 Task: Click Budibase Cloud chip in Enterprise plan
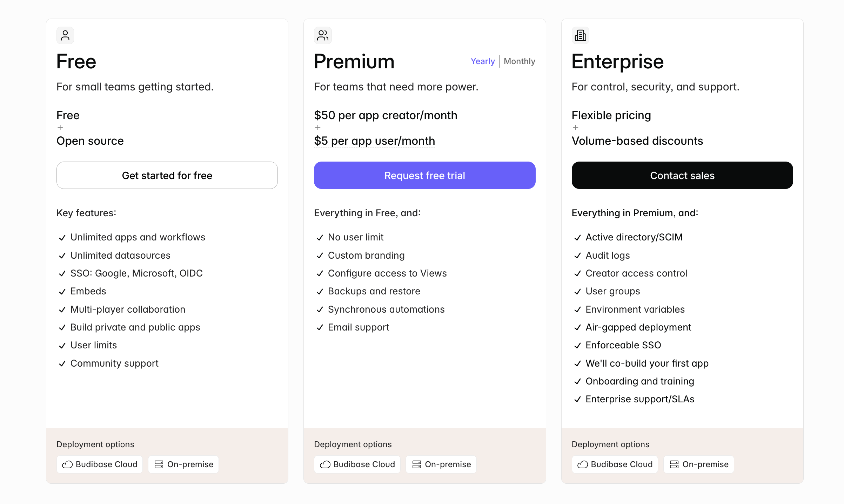coord(615,464)
